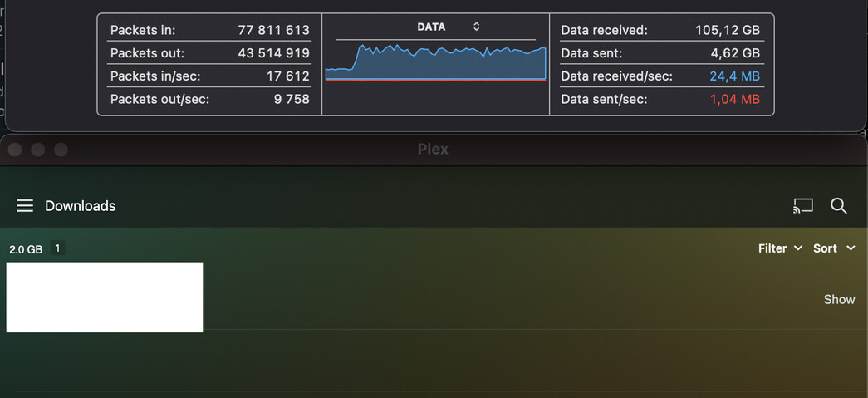Select the blue Data received/sec value
This screenshot has width=868, height=398.
click(x=734, y=76)
